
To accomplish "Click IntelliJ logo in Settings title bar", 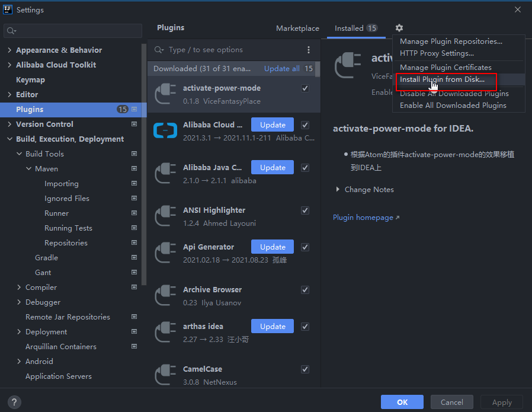I will (8, 9).
